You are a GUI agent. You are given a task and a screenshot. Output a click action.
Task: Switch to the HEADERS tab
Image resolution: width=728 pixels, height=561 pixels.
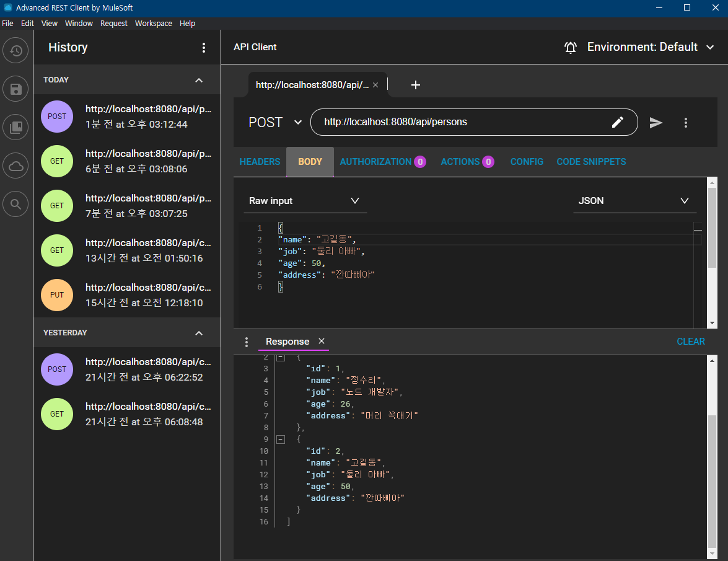260,162
